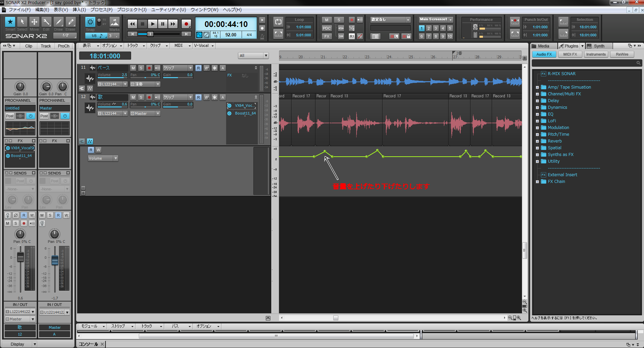Open the All track filter dropdown

pos(253,56)
